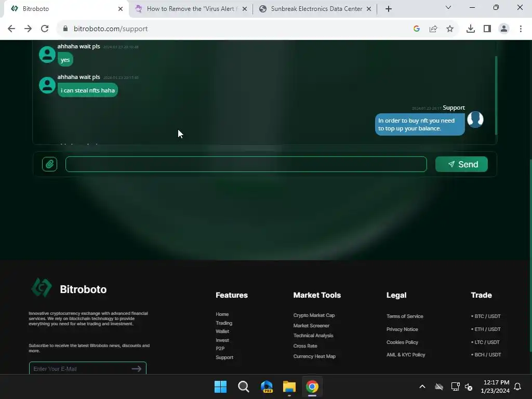Open the Wallet footer link
Image resolution: width=532 pixels, height=399 pixels.
pyautogui.click(x=222, y=331)
